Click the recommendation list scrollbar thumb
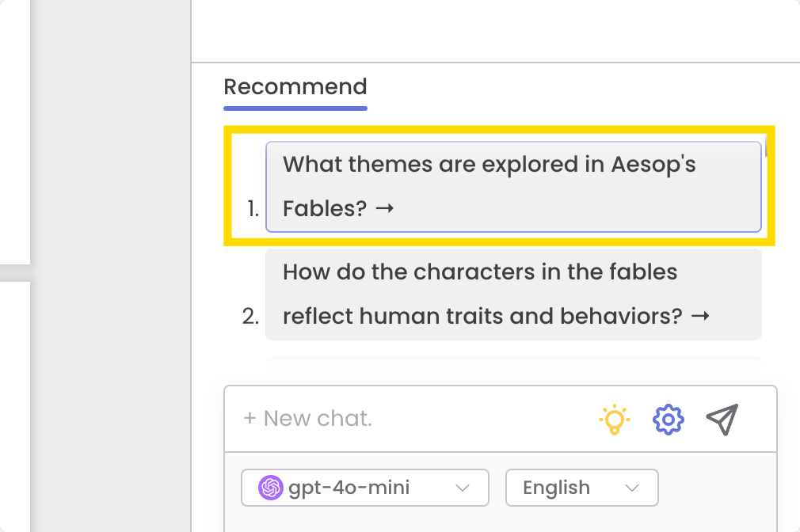The height and width of the screenshot is (532, 800). (x=766, y=147)
